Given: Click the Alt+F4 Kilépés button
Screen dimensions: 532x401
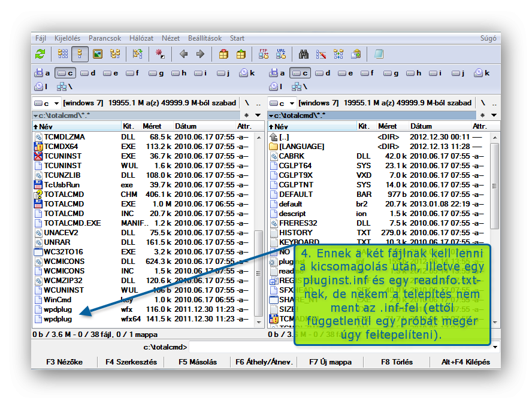Looking at the screenshot, I should point(465,361).
